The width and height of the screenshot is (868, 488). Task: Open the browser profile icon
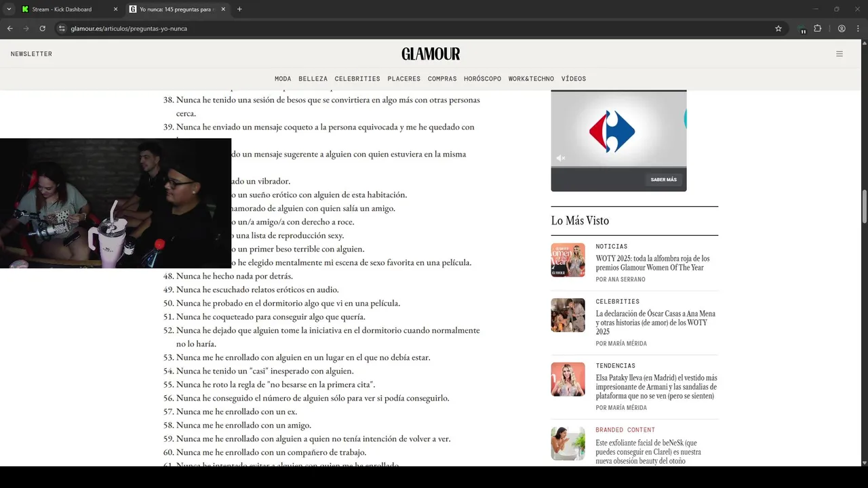[x=842, y=28]
